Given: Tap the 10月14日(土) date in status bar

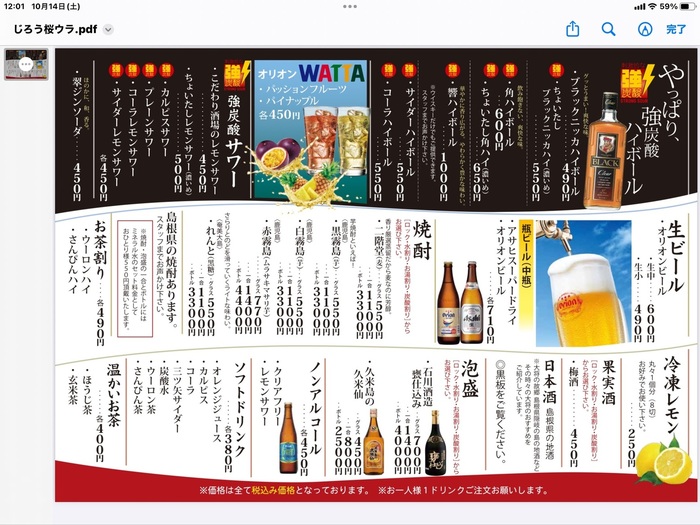Looking at the screenshot, I should (x=65, y=6).
